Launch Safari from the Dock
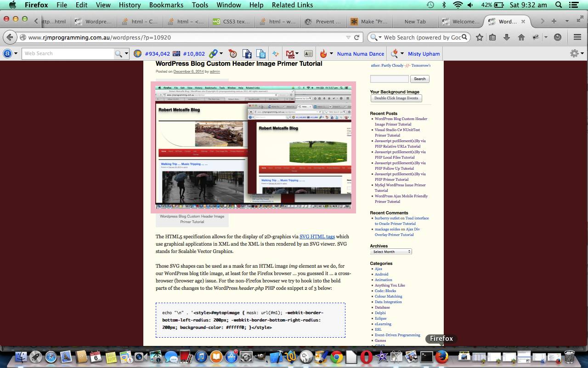 [x=51, y=356]
